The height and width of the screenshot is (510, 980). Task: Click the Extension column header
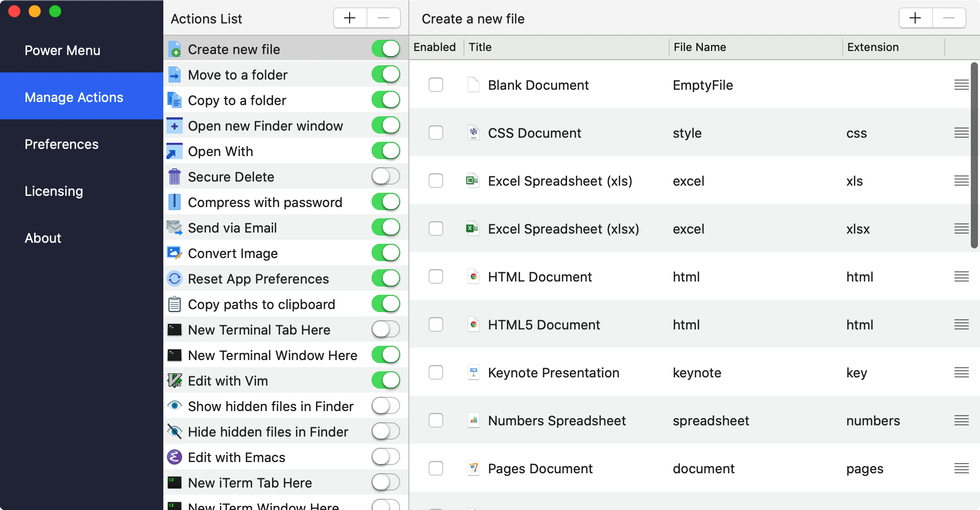[x=893, y=47]
